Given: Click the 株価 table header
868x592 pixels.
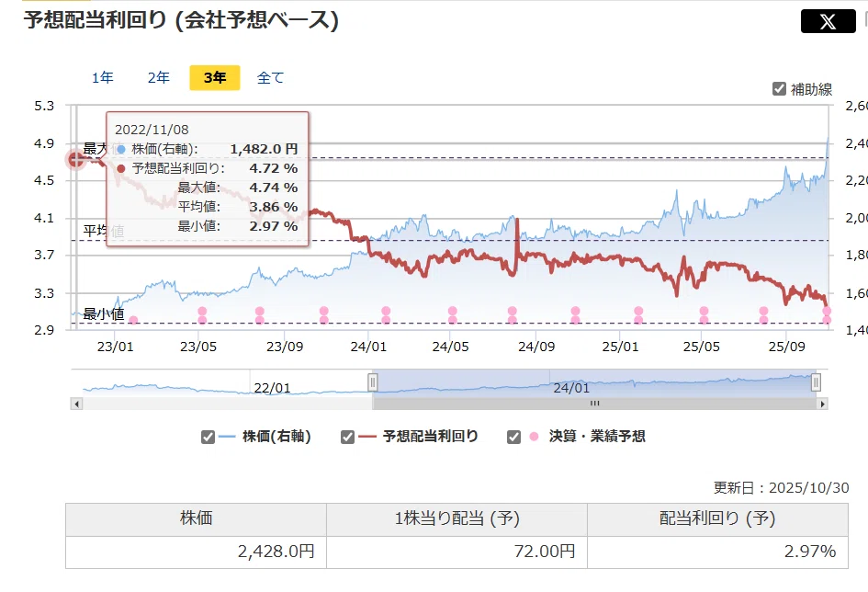Looking at the screenshot, I should pos(196,518).
